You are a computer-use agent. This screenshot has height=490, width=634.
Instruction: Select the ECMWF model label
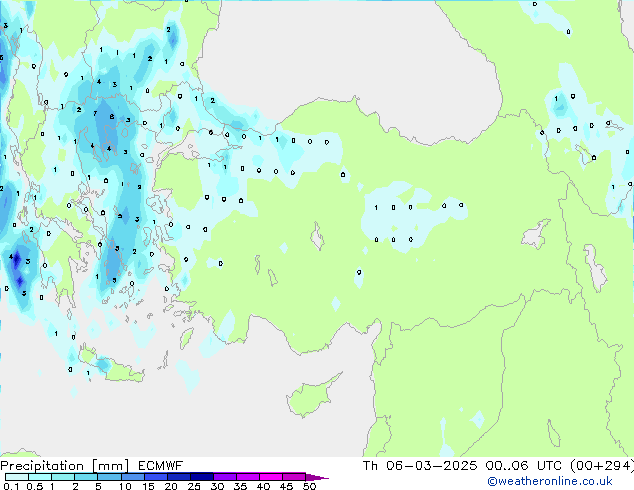tap(161, 466)
